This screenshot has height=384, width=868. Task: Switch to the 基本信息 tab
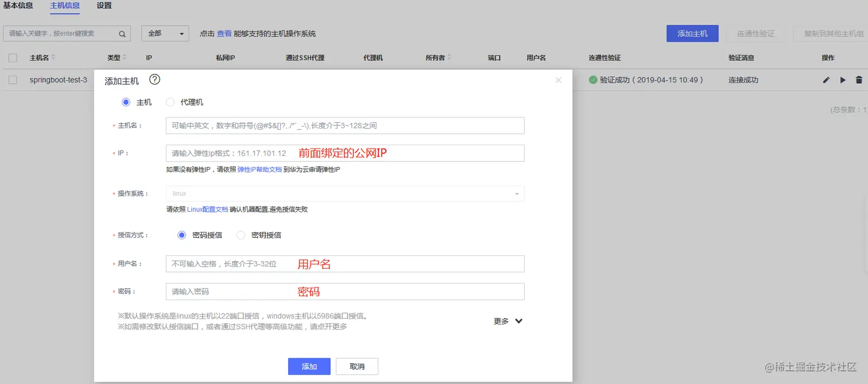tap(18, 6)
